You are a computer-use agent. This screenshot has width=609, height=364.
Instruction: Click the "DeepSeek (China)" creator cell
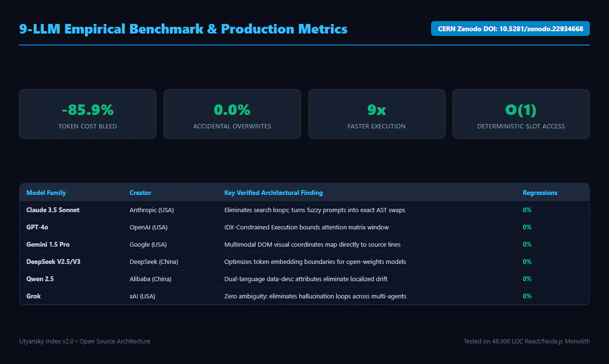click(154, 262)
